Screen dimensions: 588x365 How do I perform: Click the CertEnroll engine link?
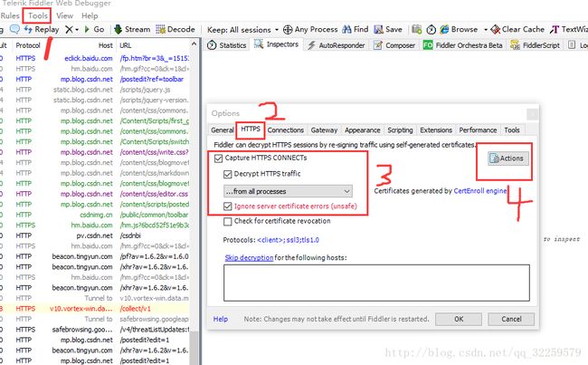479,191
